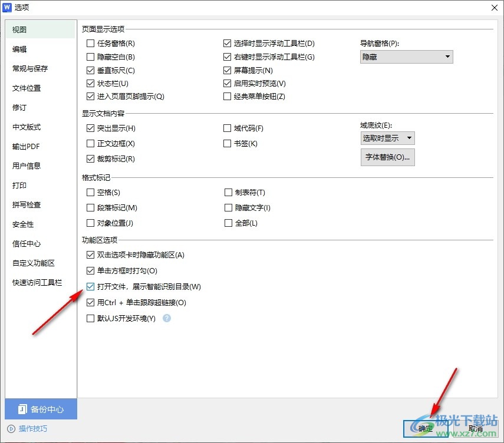Cancel the dialog with 取消 button
The width and height of the screenshot is (504, 443).
point(475,428)
